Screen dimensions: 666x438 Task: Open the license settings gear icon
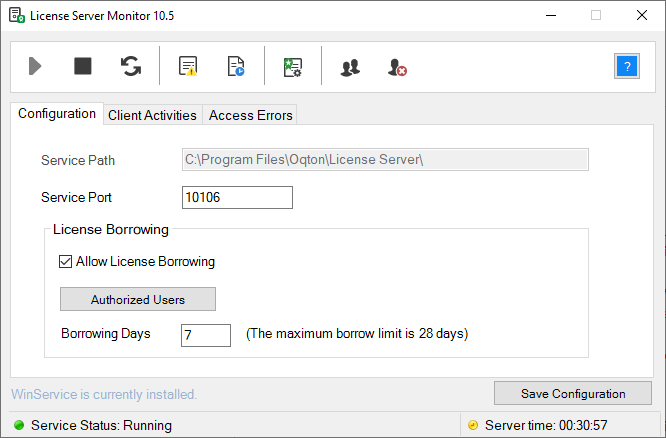[x=292, y=67]
